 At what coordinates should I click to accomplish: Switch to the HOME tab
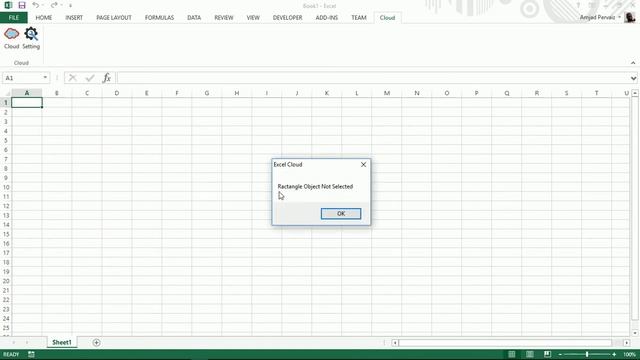tap(44, 18)
